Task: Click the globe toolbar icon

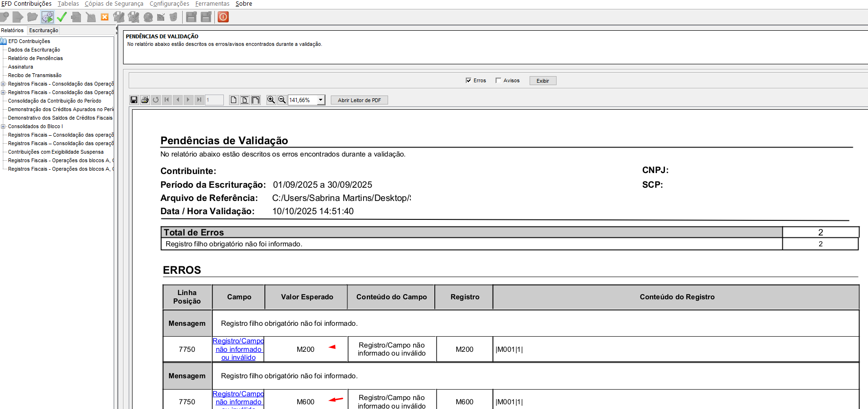Action: [x=148, y=17]
